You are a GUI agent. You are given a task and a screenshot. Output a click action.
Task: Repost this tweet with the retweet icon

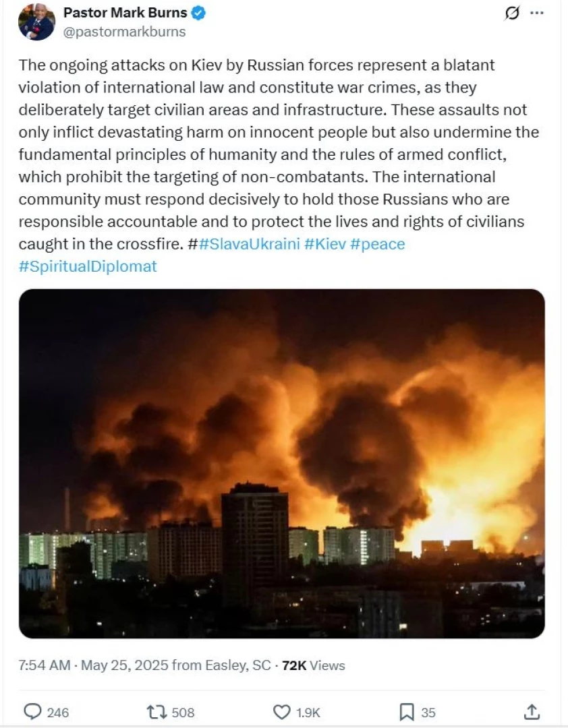(157, 712)
